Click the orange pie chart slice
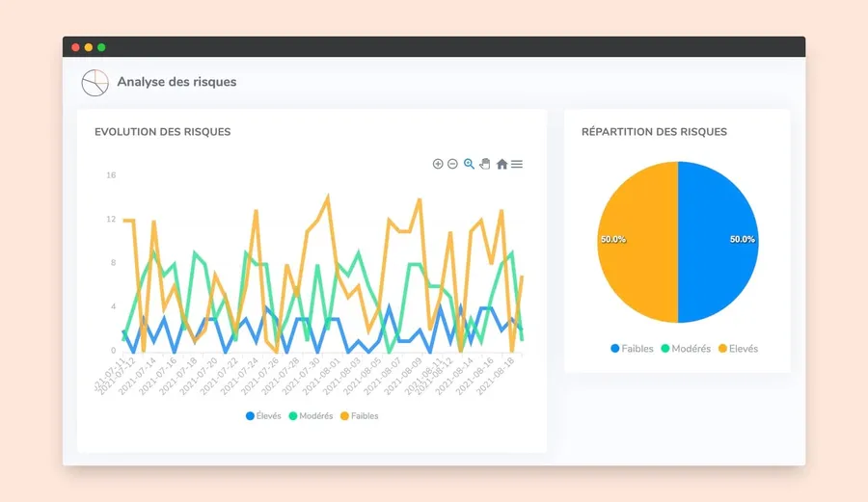This screenshot has height=502, width=868. (637, 242)
